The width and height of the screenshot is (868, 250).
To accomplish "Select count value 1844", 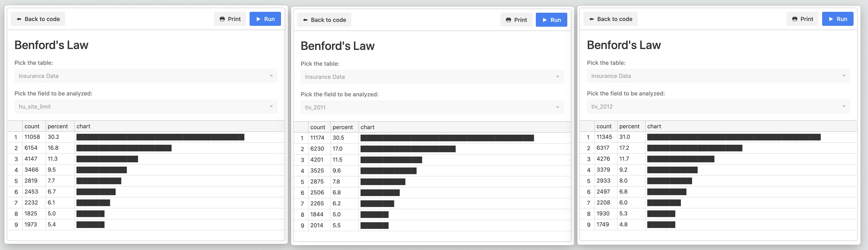I will 317,215.
